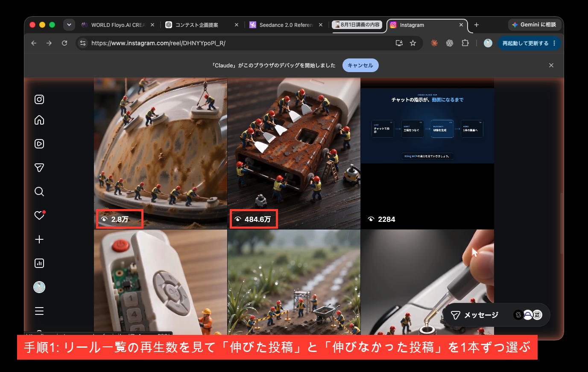Open ChatGPT extension icon
This screenshot has width=588, height=372.
[450, 43]
